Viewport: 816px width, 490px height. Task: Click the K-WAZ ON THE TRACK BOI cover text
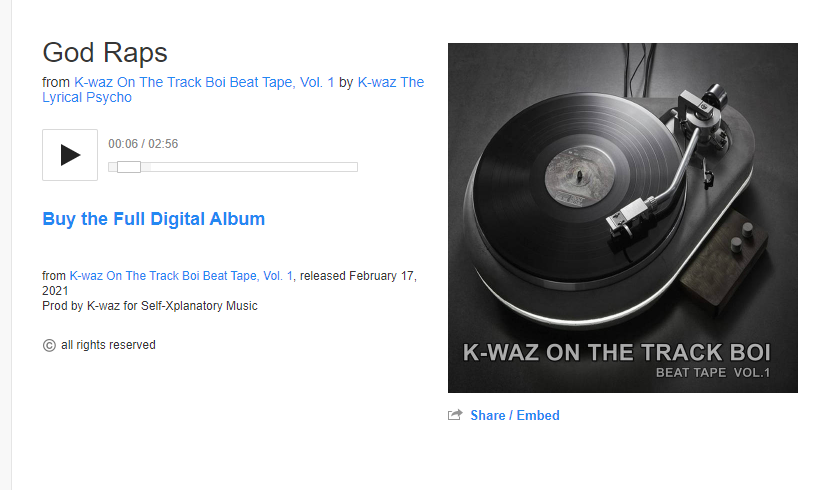(617, 352)
